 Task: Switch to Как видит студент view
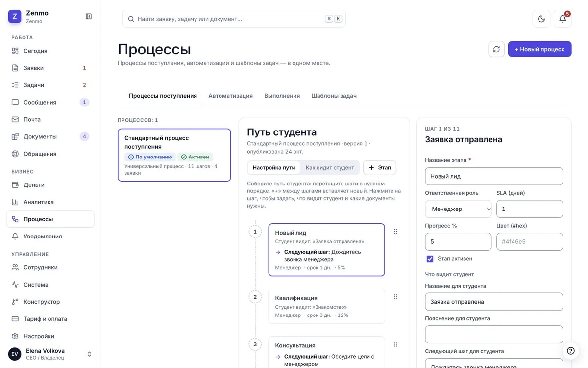click(x=330, y=168)
